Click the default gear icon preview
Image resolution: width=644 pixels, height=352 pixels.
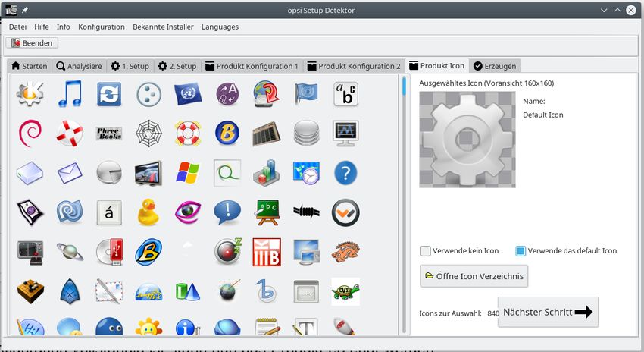[467, 140]
